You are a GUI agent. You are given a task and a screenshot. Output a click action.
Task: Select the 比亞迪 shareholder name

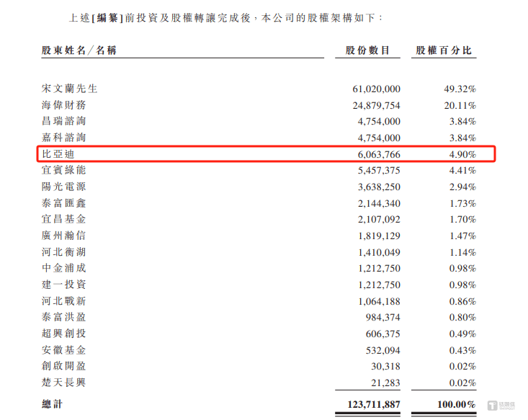58,154
